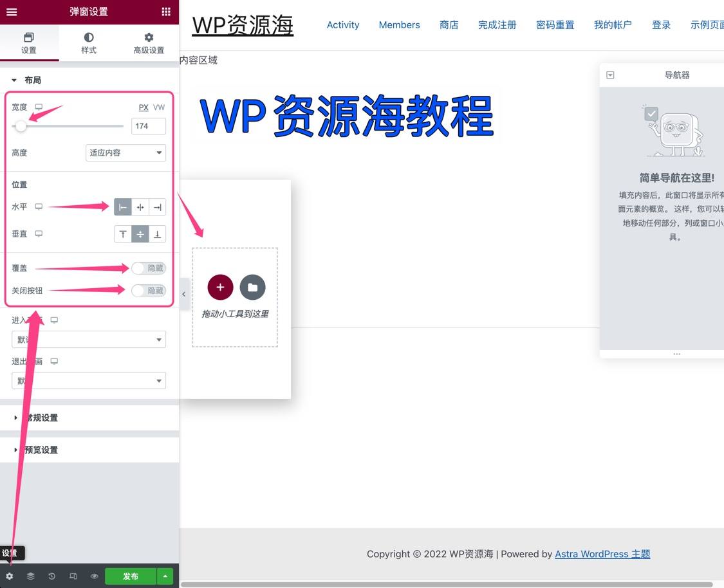Screen dimensions: 724x588
Task: Align popup horizontally to the center
Action: pos(140,207)
